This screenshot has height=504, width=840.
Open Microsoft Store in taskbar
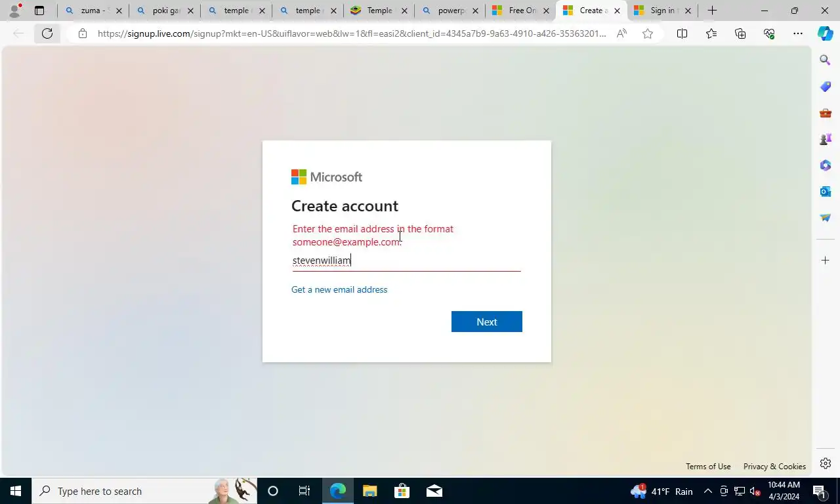pyautogui.click(x=402, y=491)
